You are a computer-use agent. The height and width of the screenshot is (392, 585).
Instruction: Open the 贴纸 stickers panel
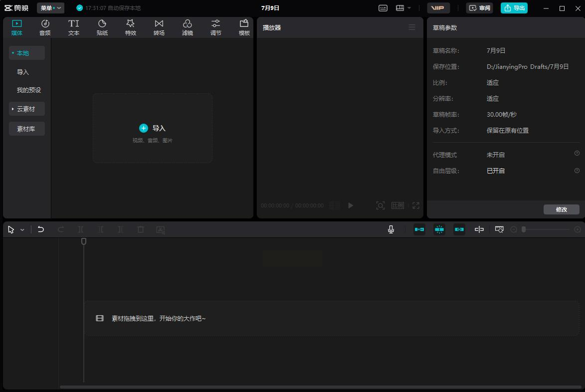tap(102, 27)
